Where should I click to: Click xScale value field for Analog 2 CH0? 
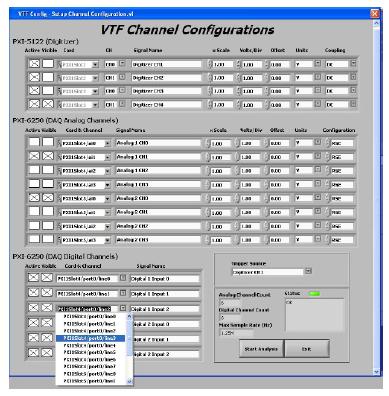[221, 198]
